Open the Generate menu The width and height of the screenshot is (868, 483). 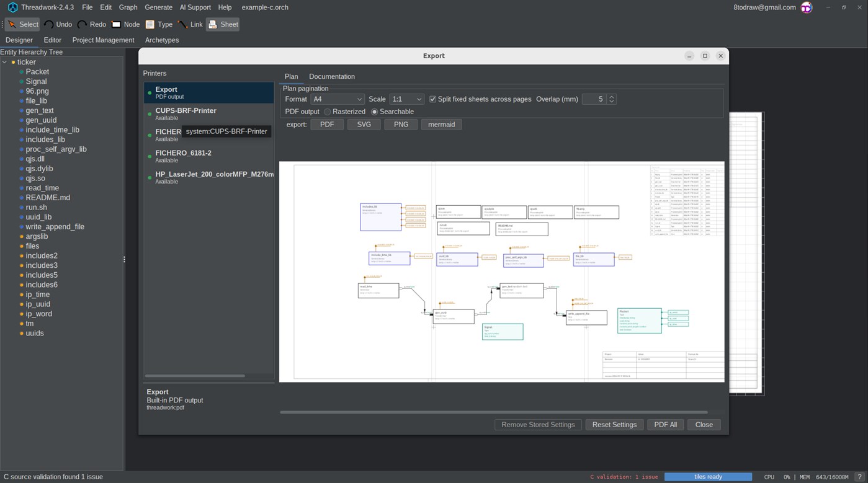[x=158, y=7]
